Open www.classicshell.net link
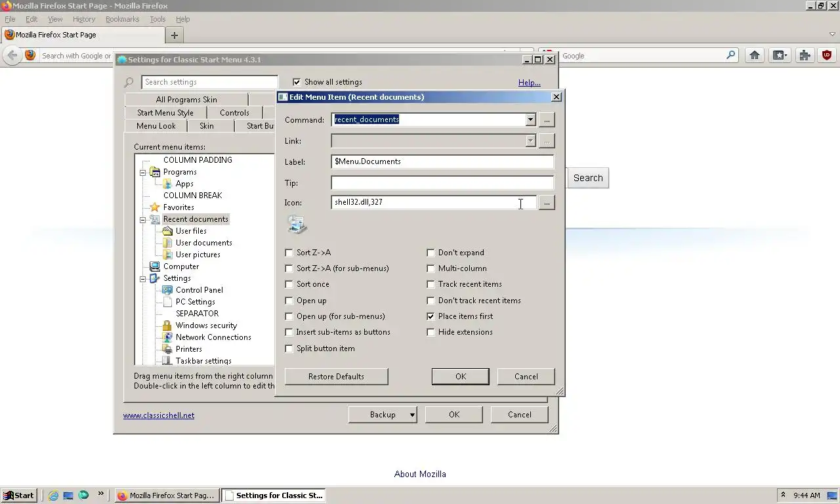Screen dimensions: 840x504 159,415
